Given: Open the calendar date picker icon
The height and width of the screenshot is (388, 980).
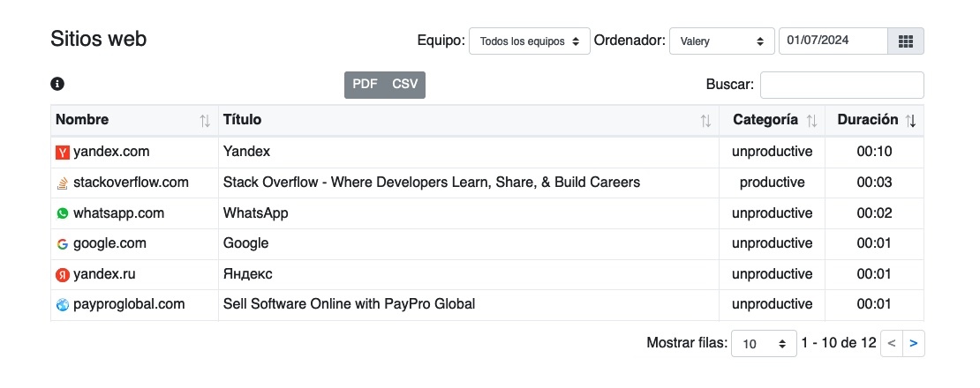Looking at the screenshot, I should 906,41.
